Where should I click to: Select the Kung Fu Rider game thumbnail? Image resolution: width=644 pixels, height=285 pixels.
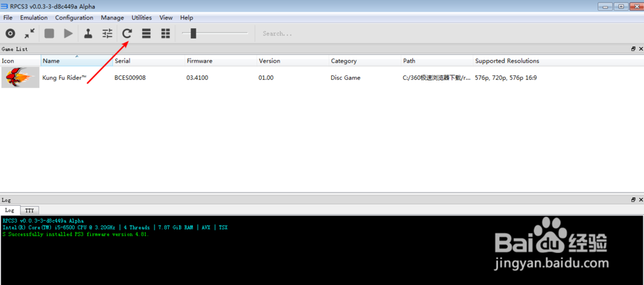pos(20,77)
